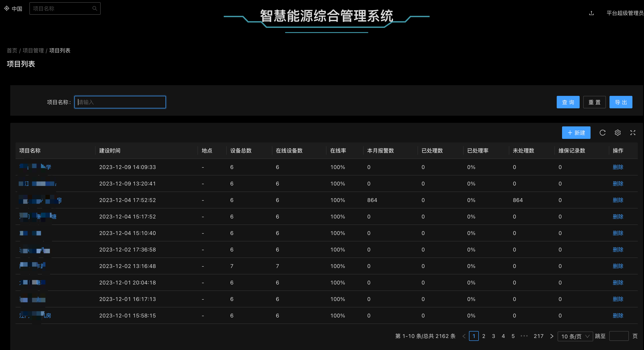Refresh the table with the reload icon
The width and height of the screenshot is (644, 350).
point(603,133)
